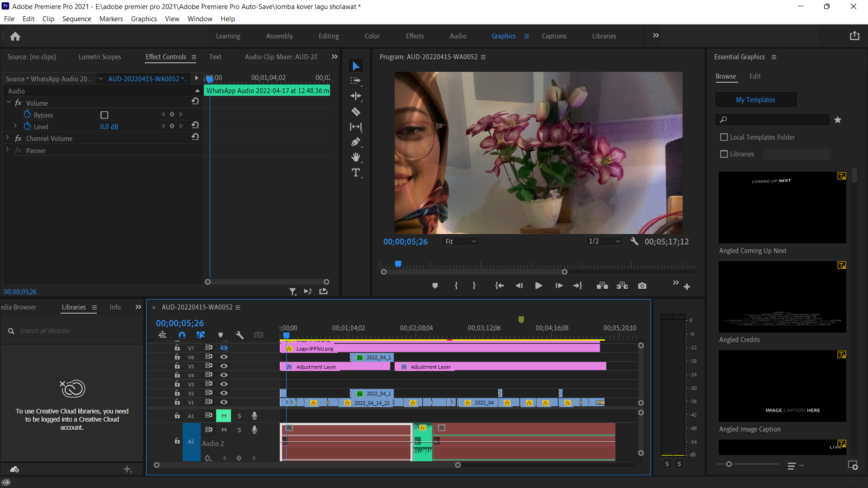Viewport: 868px width, 488px height.
Task: Select the Angled Coming Up Next template
Action: (x=782, y=207)
